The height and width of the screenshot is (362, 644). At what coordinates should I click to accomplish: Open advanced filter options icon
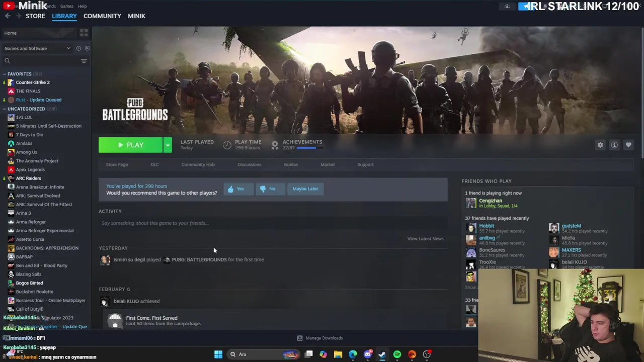tap(84, 61)
